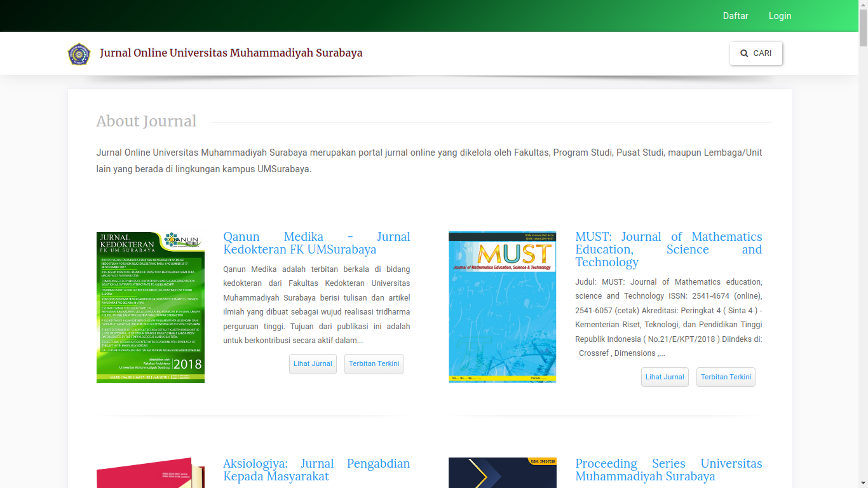Click the magnifying glass search icon
868x488 pixels.
744,53
